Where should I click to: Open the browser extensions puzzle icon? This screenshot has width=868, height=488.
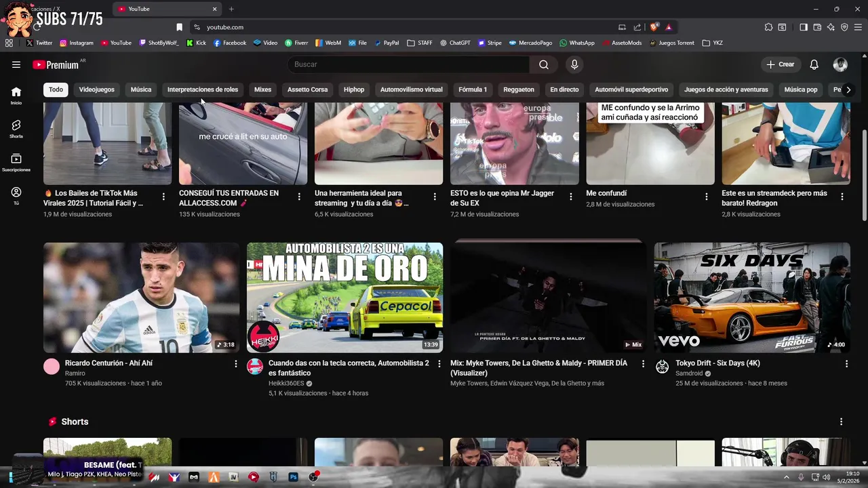pos(768,27)
